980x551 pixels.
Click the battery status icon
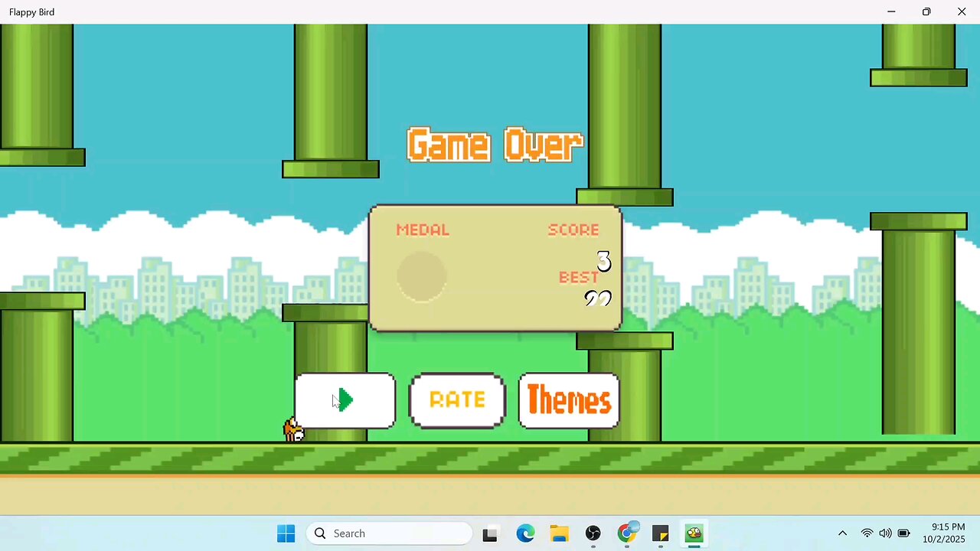coord(903,533)
